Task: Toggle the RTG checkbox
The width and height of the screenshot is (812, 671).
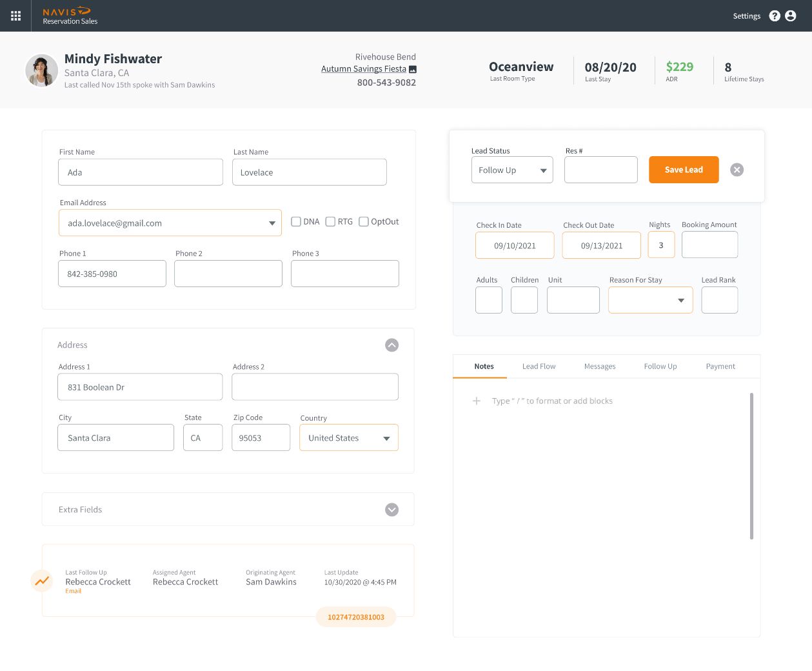Action: pos(330,221)
